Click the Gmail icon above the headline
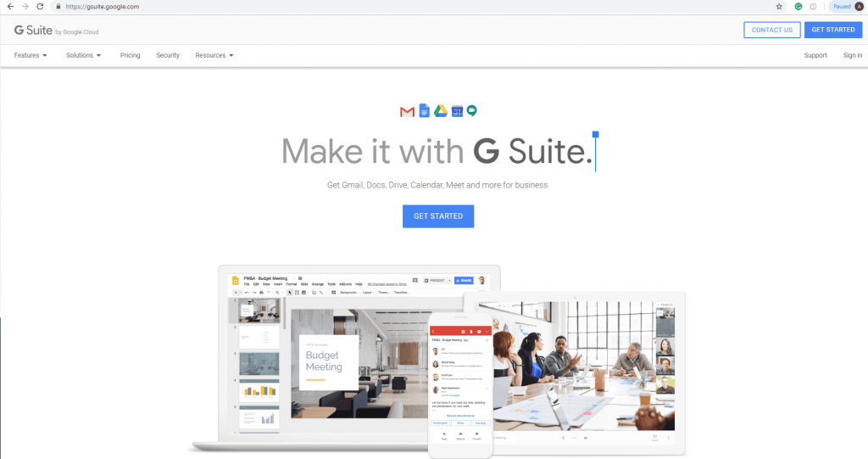868x459 pixels. coord(407,111)
